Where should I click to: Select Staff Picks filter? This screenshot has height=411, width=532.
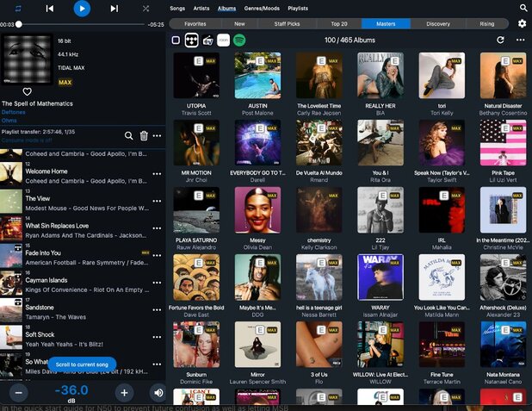click(287, 24)
